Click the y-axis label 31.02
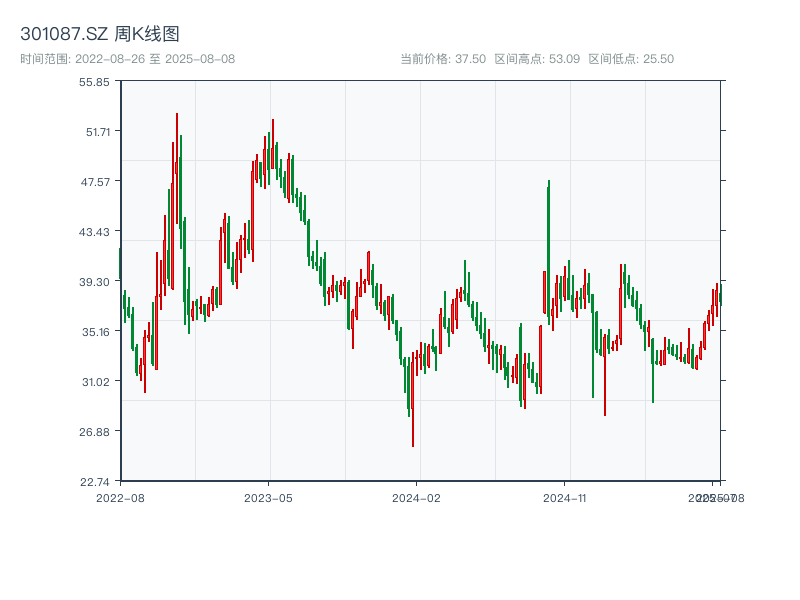The image size is (800, 600). point(96,382)
